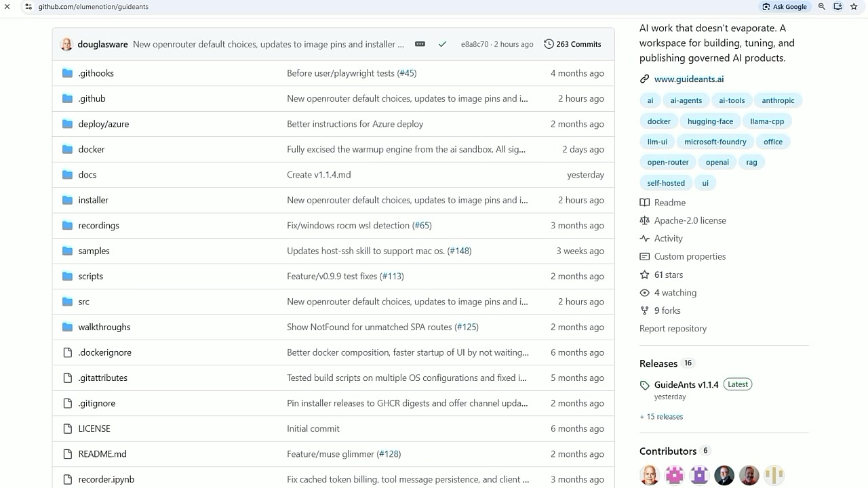Open douglasware's avatar in commit header
The width and height of the screenshot is (868, 488).
pos(66,44)
